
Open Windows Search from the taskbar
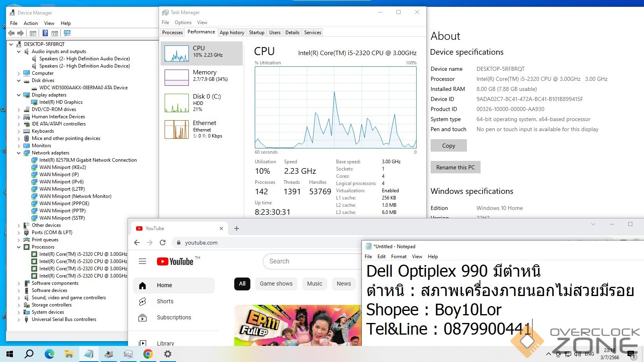click(x=29, y=354)
